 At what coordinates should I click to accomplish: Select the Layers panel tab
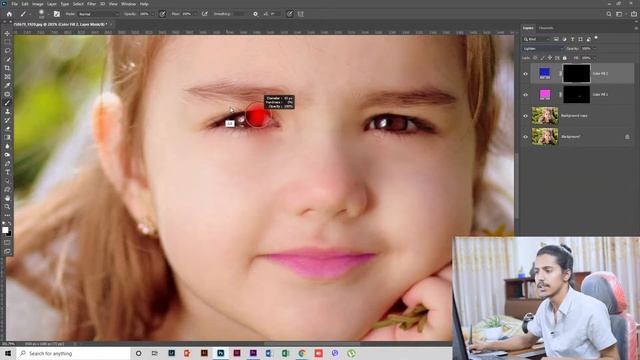coord(528,28)
